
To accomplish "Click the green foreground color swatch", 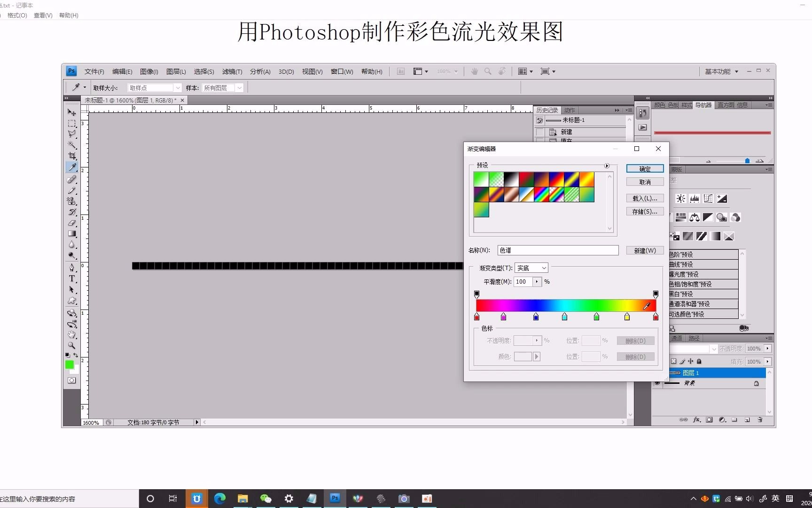I will tap(70, 365).
